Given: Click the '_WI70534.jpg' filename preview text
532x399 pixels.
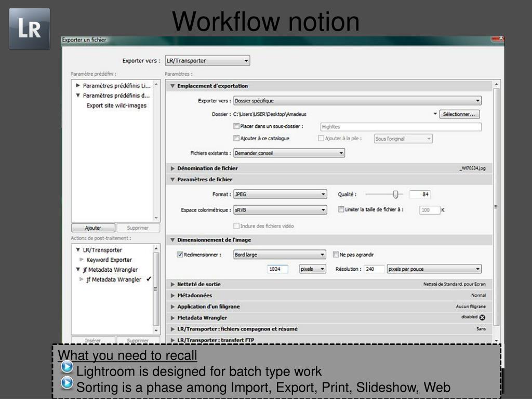Looking at the screenshot, I should 472,168.
